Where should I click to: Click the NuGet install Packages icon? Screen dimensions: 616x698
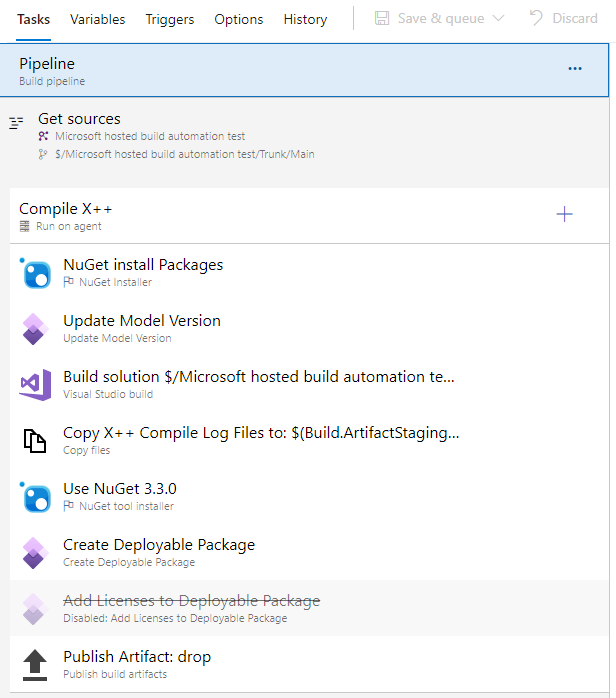click(36, 274)
